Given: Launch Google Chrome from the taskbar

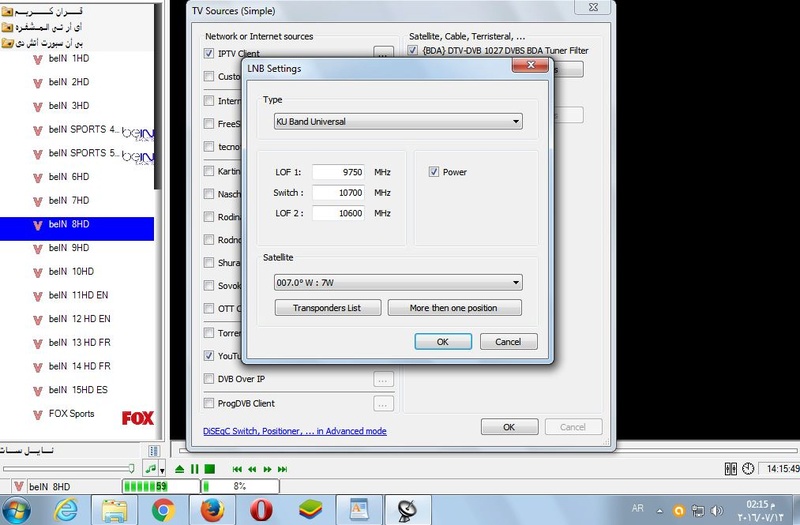Looking at the screenshot, I should 163,509.
